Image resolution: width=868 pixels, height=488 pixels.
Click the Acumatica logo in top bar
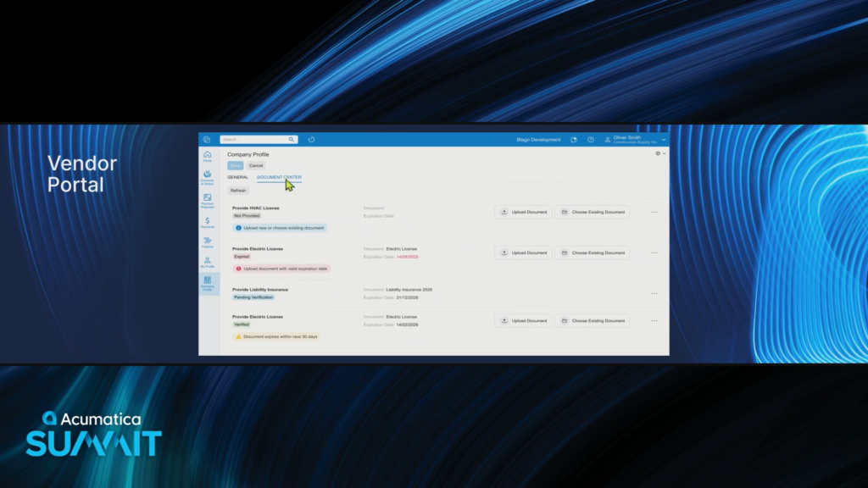click(207, 140)
